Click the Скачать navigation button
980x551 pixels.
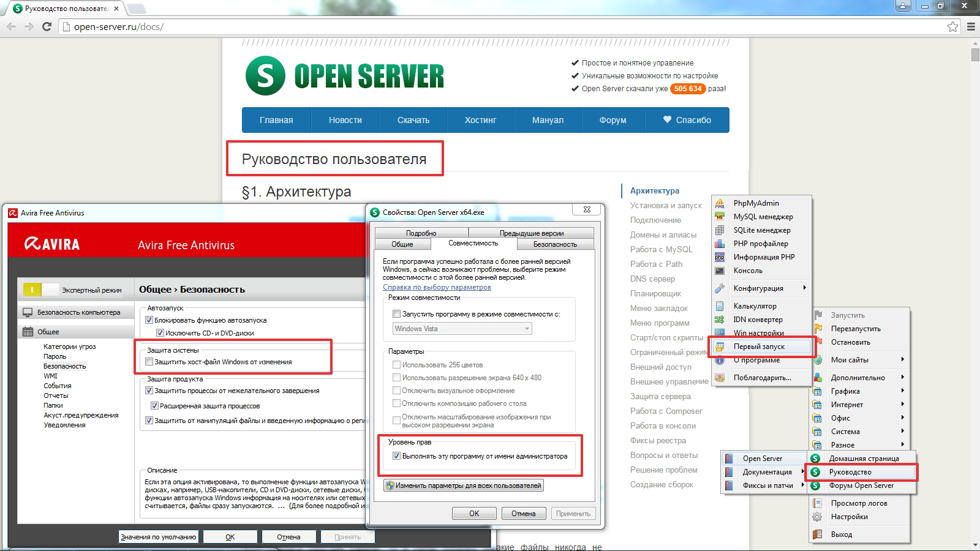point(413,120)
